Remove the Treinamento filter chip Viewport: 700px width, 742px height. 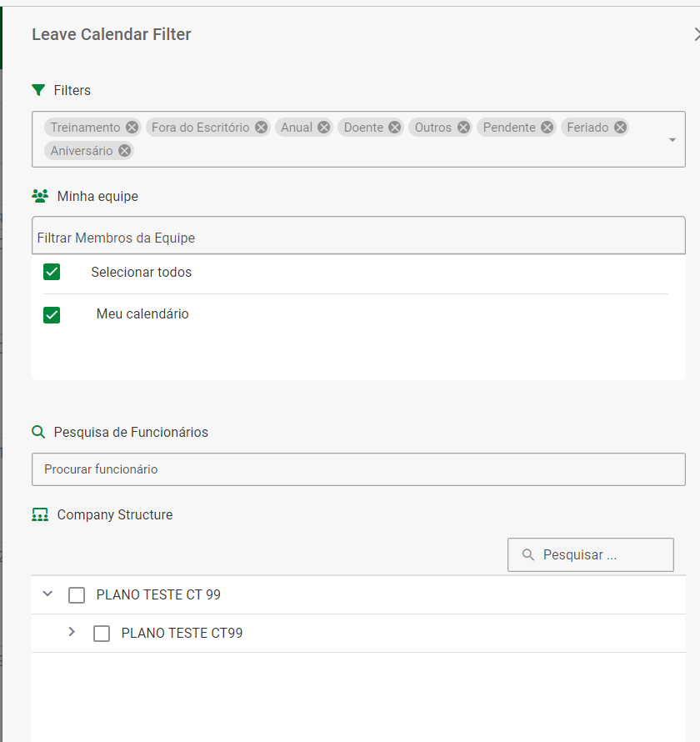point(132,128)
